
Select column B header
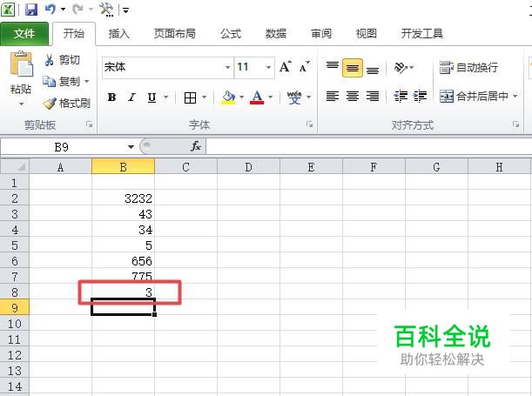(x=123, y=167)
